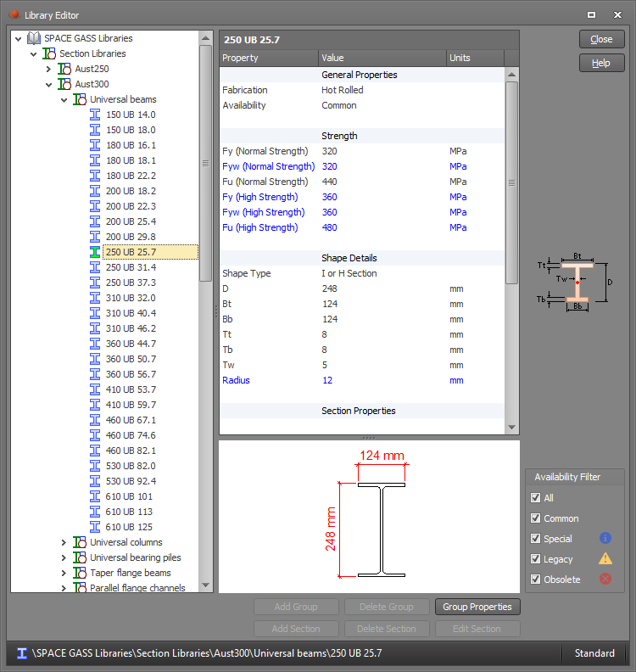This screenshot has height=672, width=636.
Task: Click the I-beam icon for 250 UB 37.3
Action: point(95,283)
